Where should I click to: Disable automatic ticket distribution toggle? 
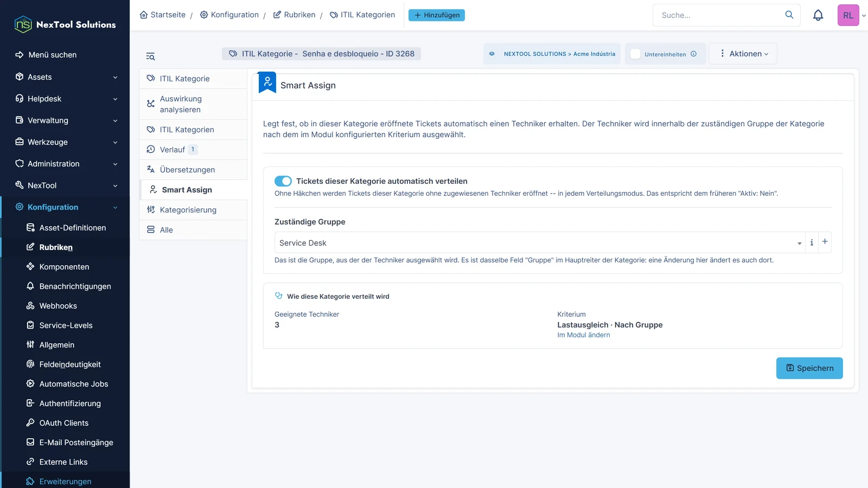(283, 181)
